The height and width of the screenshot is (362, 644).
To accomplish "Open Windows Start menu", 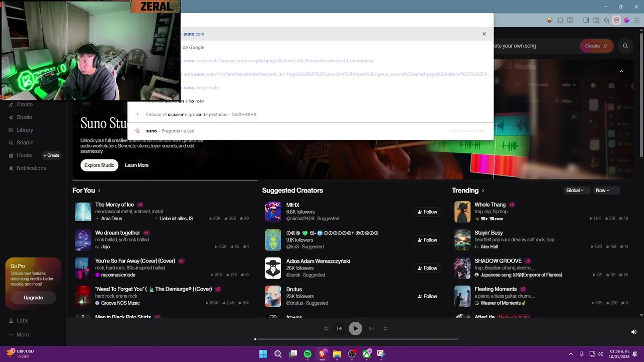I will pos(263,354).
